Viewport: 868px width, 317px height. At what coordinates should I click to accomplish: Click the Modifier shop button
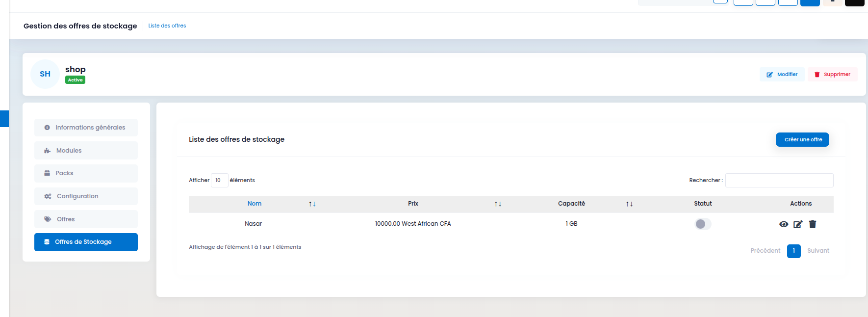[782, 75]
